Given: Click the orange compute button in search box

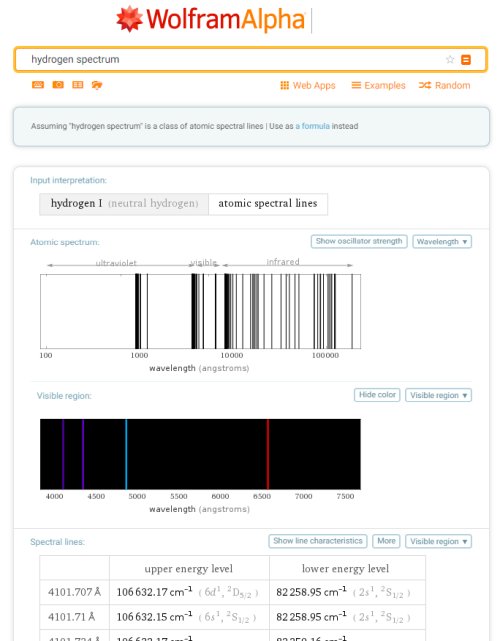Looking at the screenshot, I should (466, 60).
